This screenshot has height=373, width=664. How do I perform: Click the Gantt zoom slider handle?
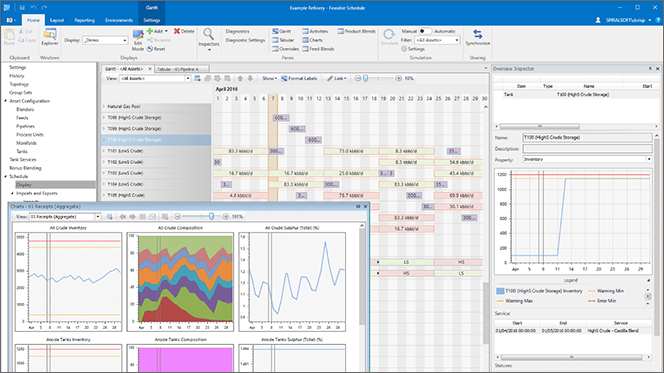click(366, 78)
